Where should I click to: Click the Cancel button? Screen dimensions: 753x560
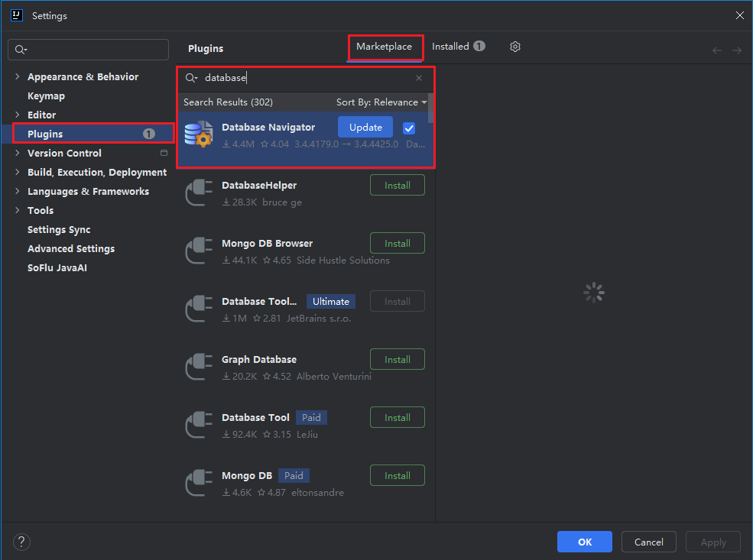click(x=649, y=542)
